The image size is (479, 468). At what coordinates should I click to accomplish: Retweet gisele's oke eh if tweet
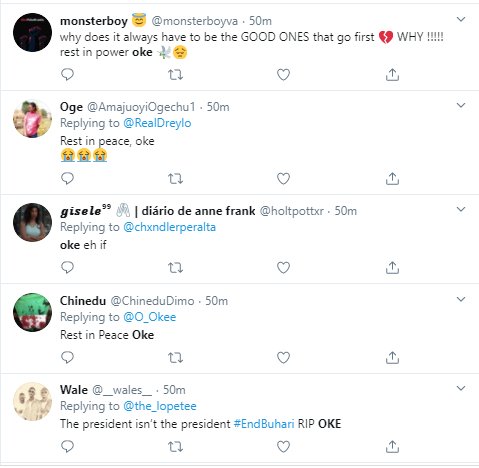175,268
